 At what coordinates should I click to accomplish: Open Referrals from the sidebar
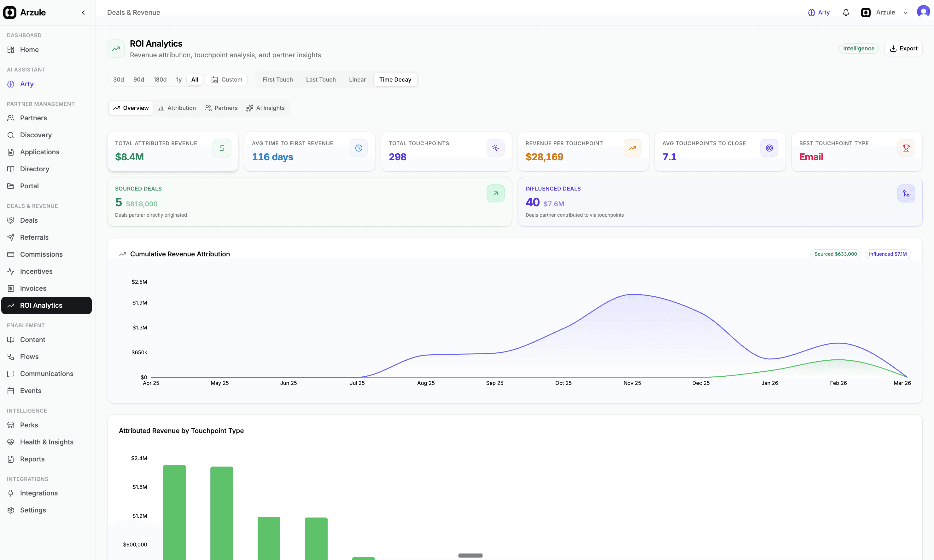34,237
